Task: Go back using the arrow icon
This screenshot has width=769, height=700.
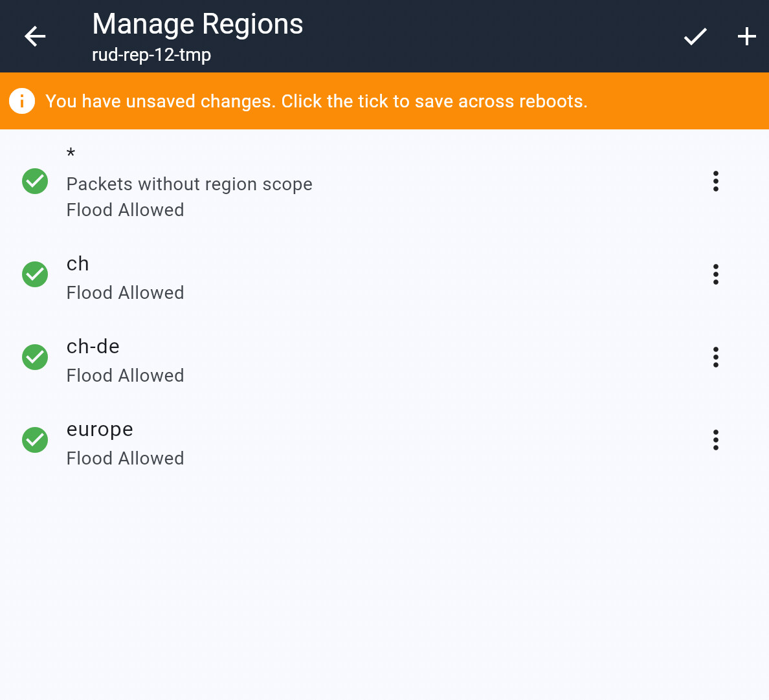Action: (35, 36)
